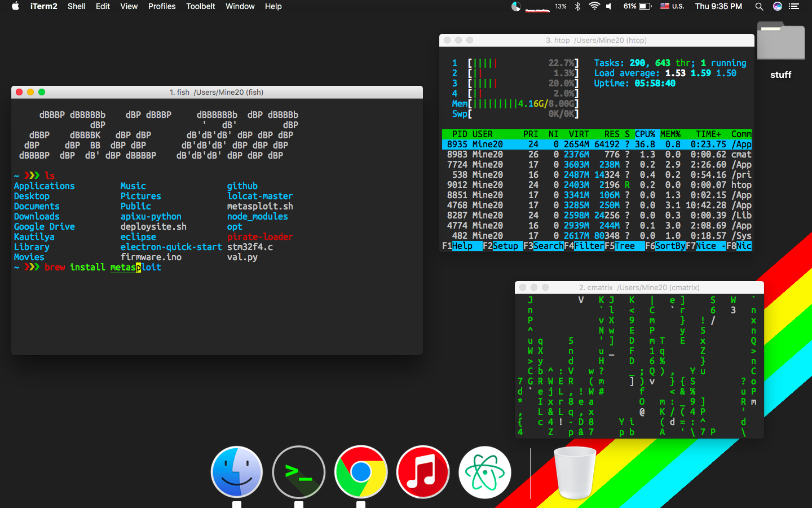Click CPU 3 usage meter in htop

(515, 84)
